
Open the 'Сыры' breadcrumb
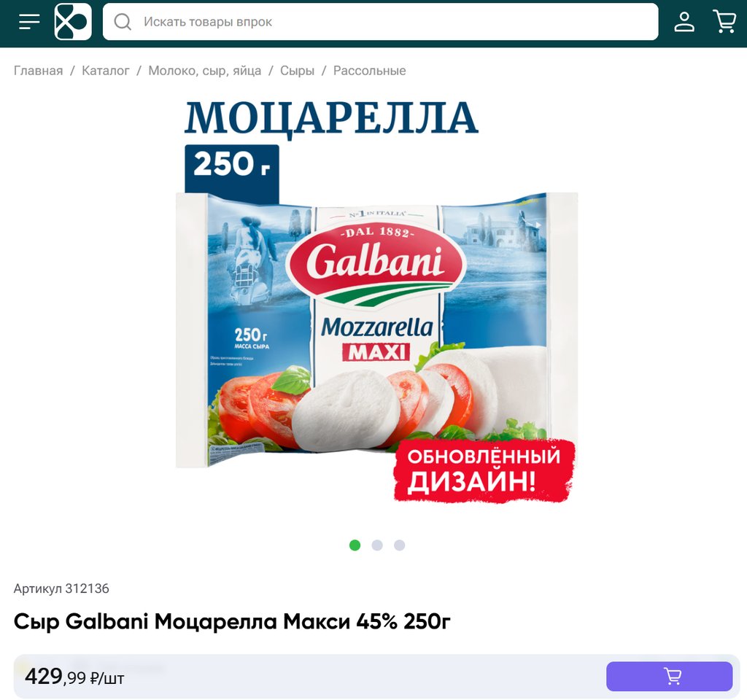point(297,71)
